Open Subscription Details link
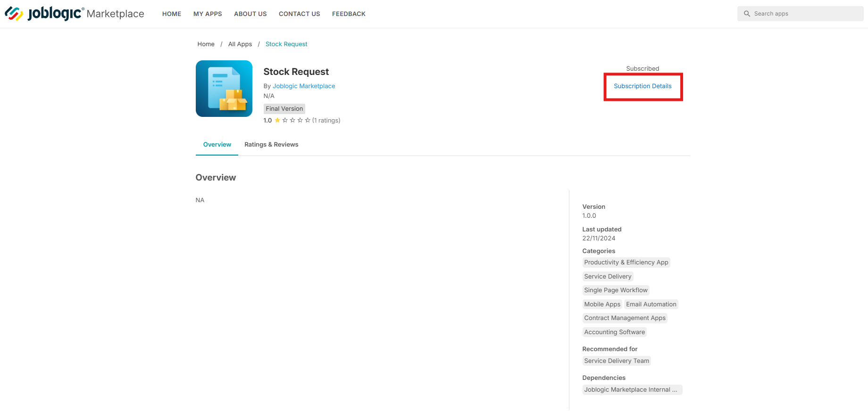This screenshot has width=868, height=419. 643,86
